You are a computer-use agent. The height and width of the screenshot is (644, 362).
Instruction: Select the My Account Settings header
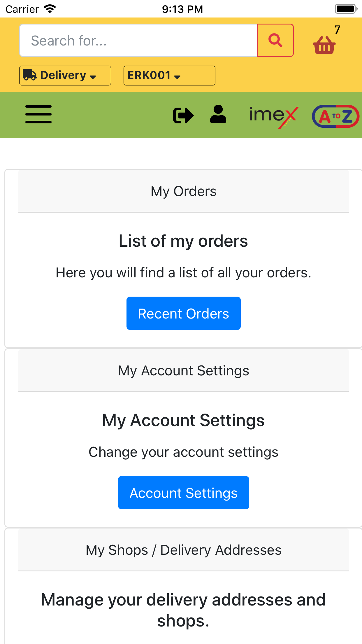pos(184,371)
